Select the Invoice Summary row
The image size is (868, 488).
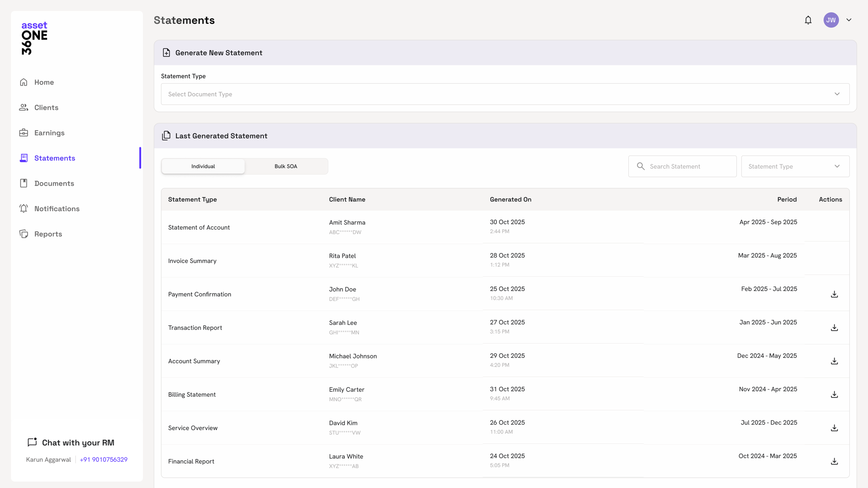[505, 261]
